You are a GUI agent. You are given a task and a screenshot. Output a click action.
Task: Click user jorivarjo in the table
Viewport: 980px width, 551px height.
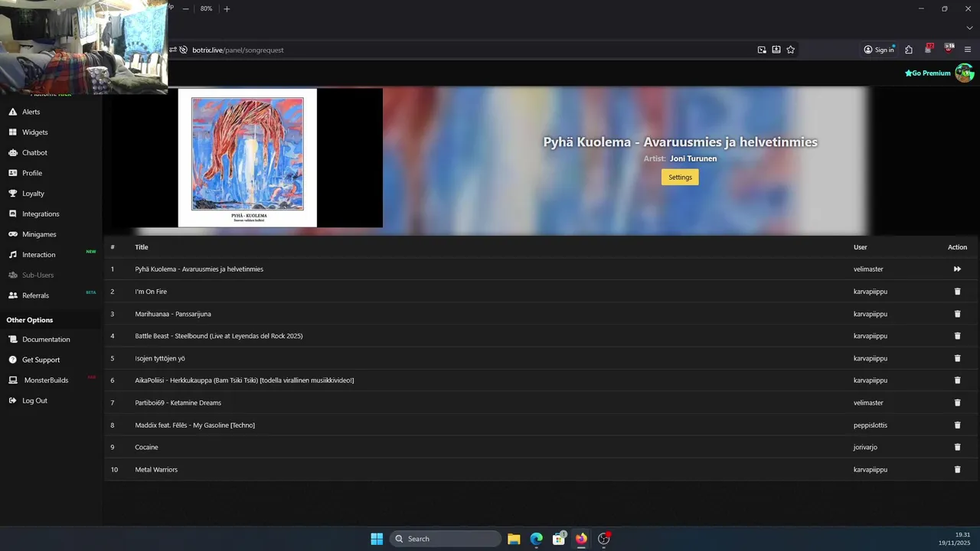(x=866, y=447)
